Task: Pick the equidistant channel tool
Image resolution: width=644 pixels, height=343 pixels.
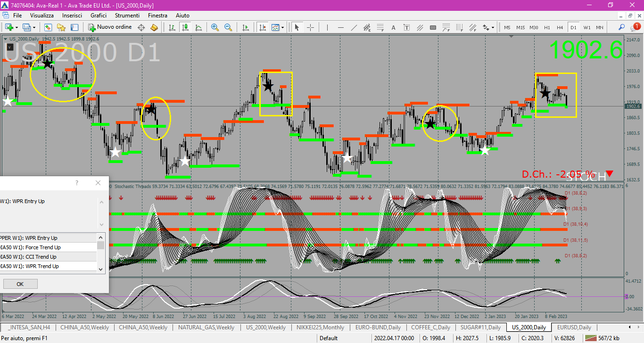Action: pos(367,27)
